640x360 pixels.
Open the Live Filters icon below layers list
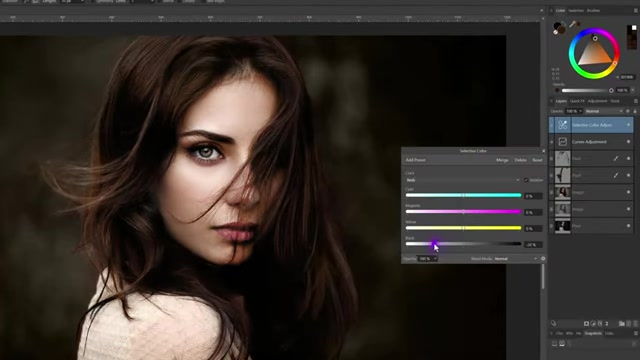[607, 323]
